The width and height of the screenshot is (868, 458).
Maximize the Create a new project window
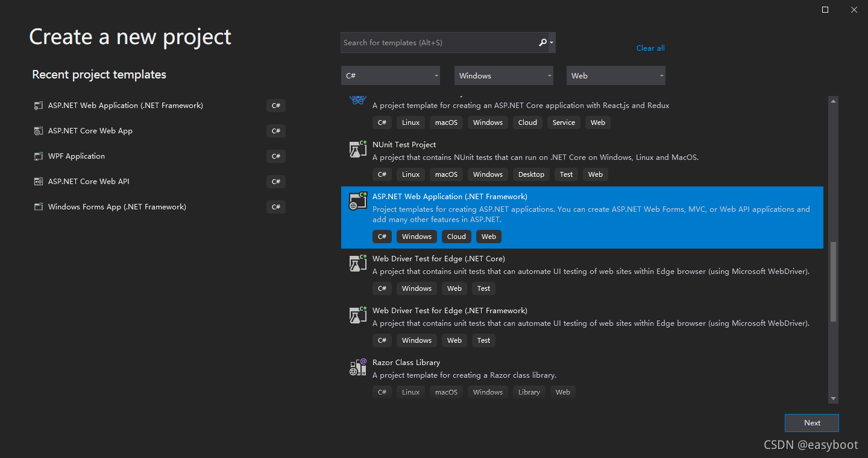tap(825, 10)
